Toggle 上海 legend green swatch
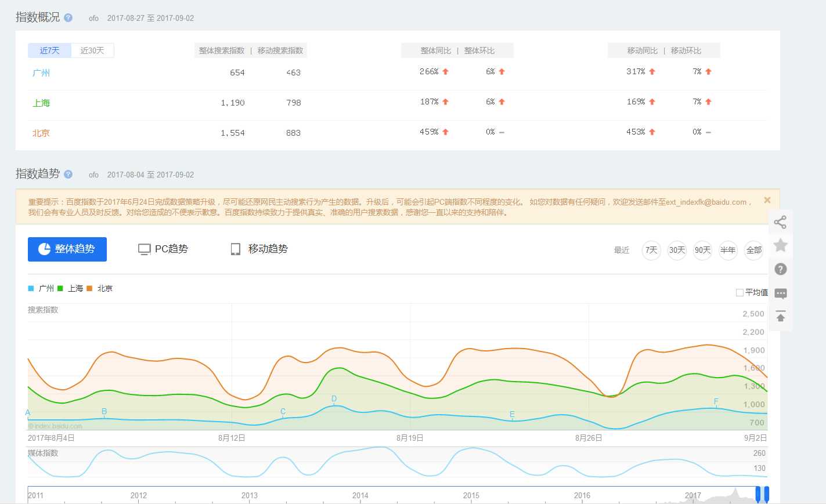 (x=60, y=288)
